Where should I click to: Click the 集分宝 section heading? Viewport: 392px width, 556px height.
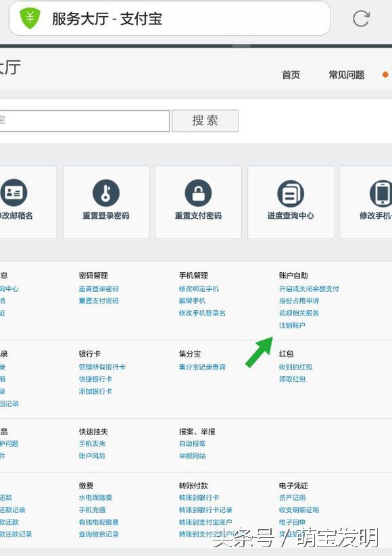(x=190, y=353)
